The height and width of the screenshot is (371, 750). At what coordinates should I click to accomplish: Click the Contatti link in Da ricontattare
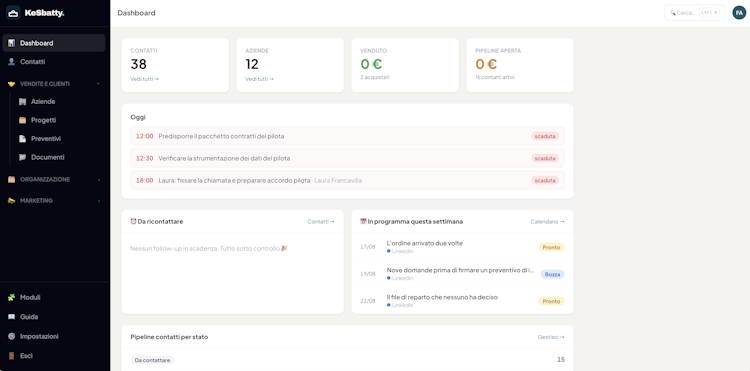coord(321,222)
